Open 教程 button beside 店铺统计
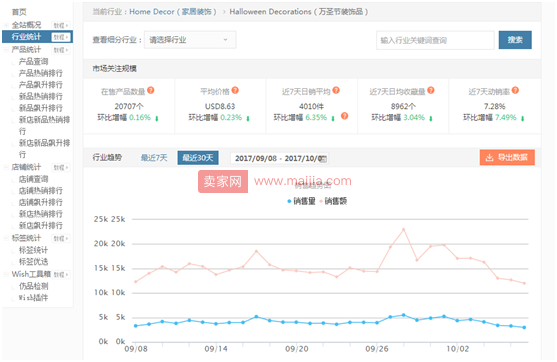Image resolution: width=557 pixels, height=362 pixels. [61, 167]
